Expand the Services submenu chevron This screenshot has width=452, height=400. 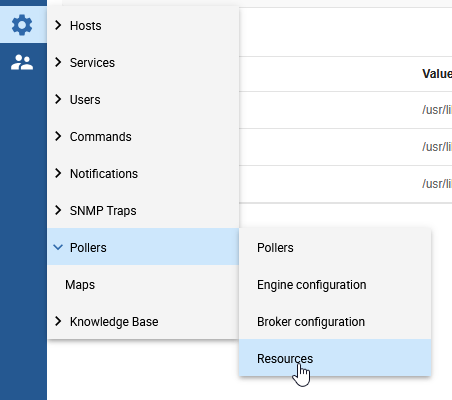click(x=58, y=62)
